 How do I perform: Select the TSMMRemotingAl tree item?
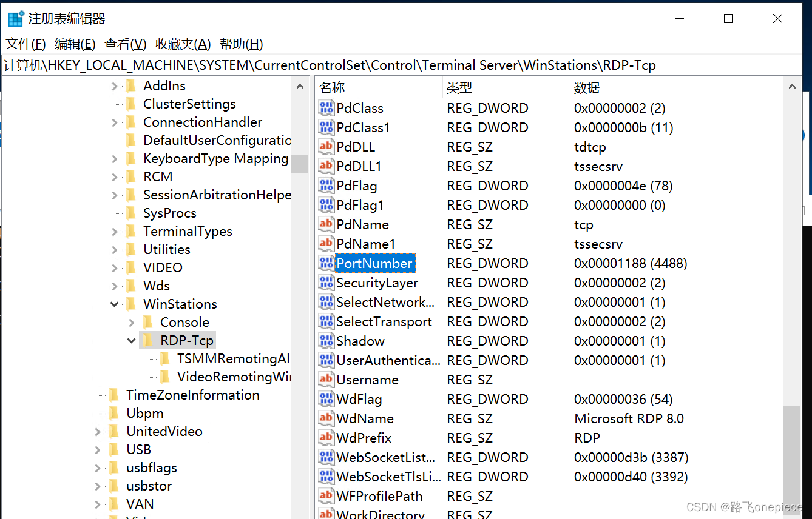[233, 359]
